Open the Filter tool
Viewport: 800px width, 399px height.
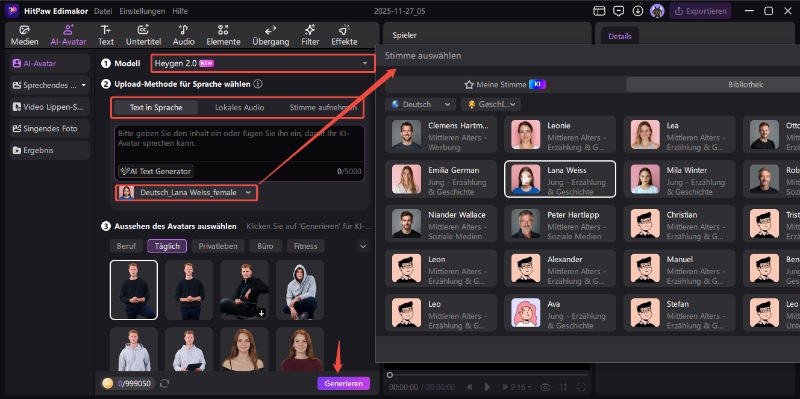pos(310,35)
